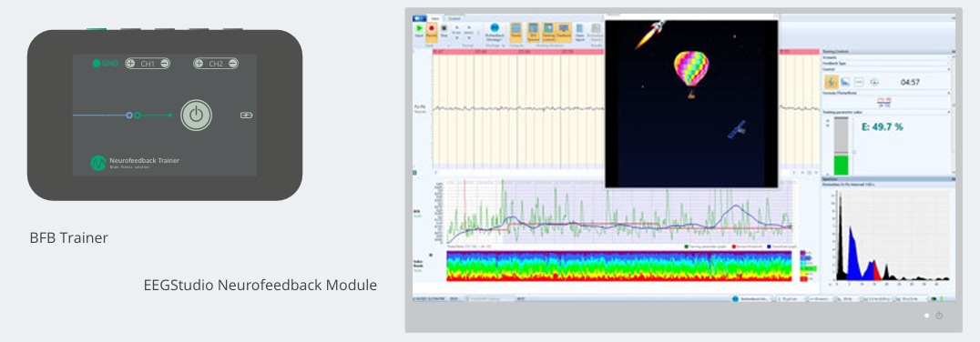The image size is (980, 342).
Task: Toggle the EEG Spectra window button
Action: pos(533,33)
